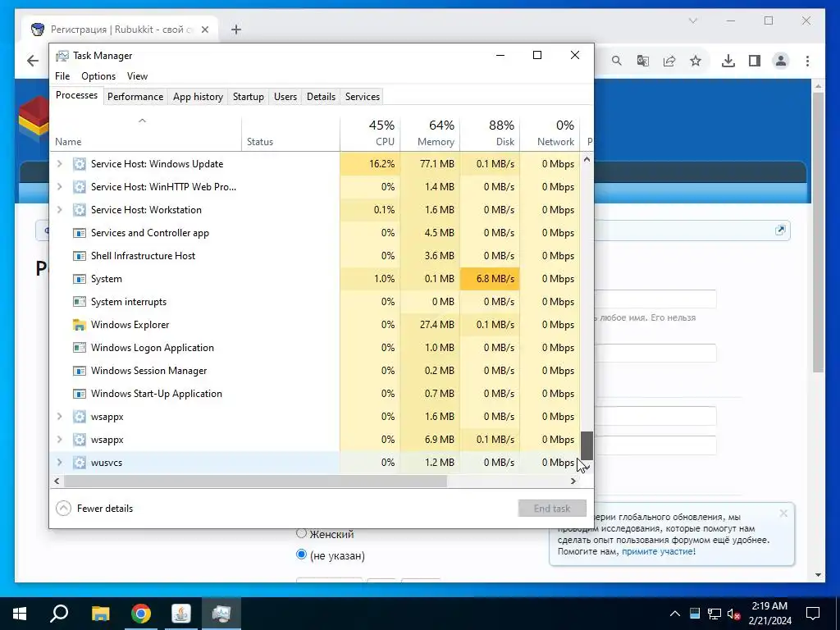Click the wusvcs gear icon

pyautogui.click(x=80, y=463)
